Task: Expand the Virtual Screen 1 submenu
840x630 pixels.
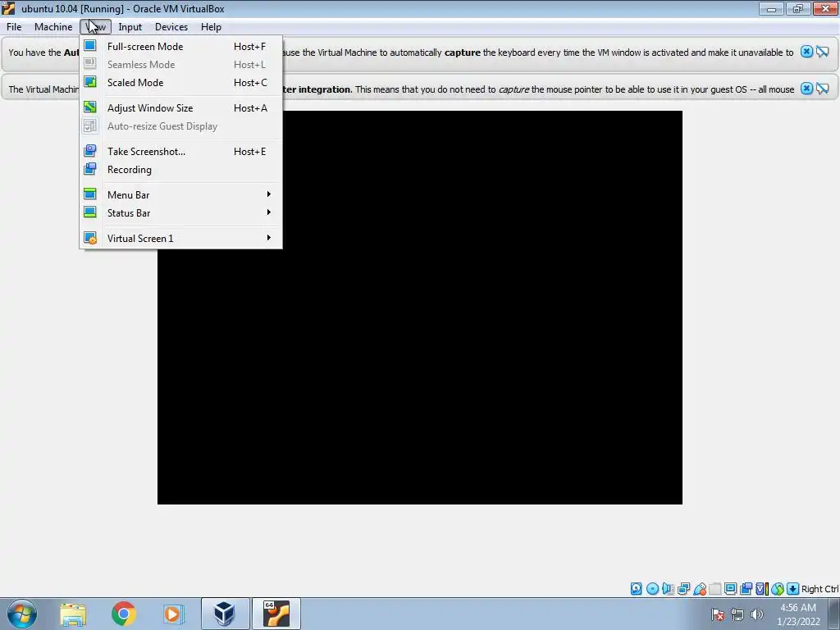Action: click(x=180, y=239)
